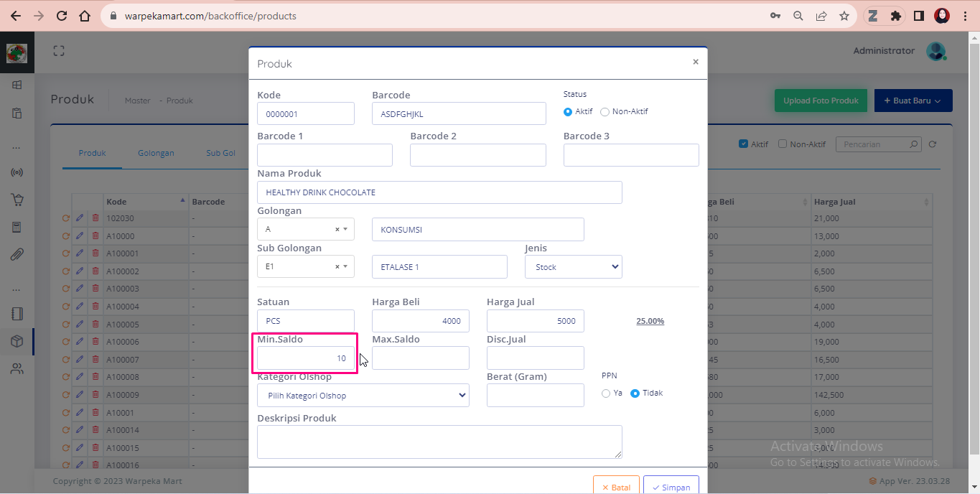Open the paperclip icon in sidebar
This screenshot has width=980, height=494.
17,254
